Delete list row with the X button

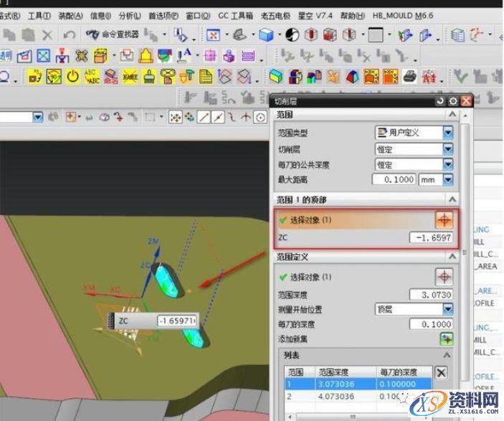[x=442, y=372]
